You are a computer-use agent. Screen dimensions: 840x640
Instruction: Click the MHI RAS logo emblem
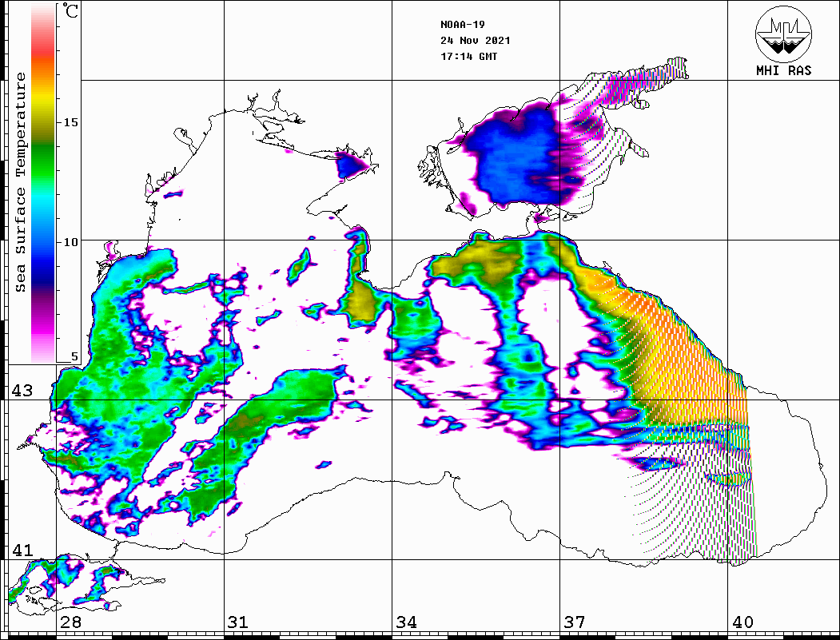(783, 34)
